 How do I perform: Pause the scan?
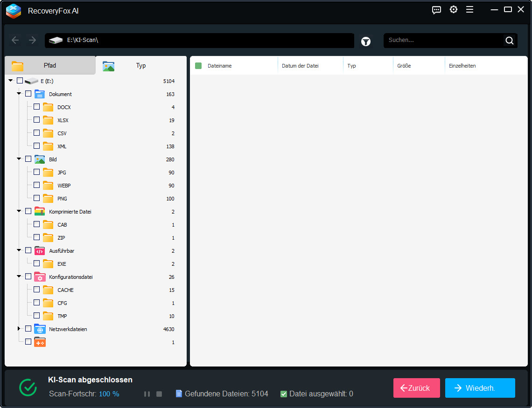tap(147, 394)
